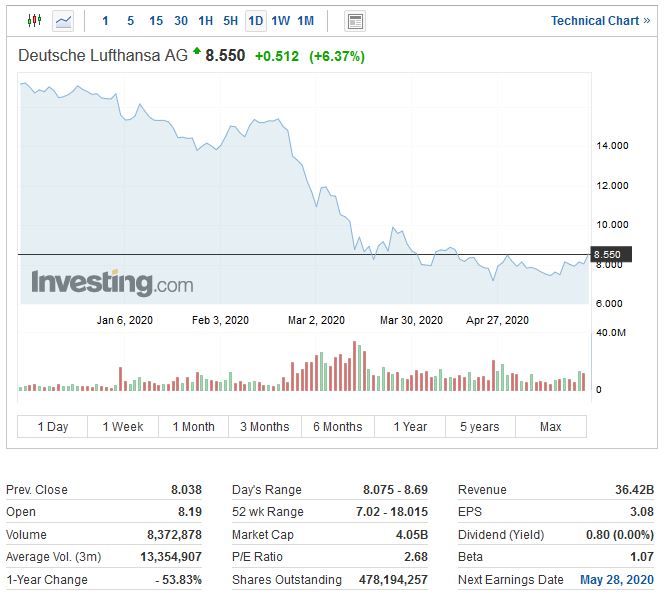The image size is (666, 601).
Task: Show the Max time range
Action: tap(550, 426)
